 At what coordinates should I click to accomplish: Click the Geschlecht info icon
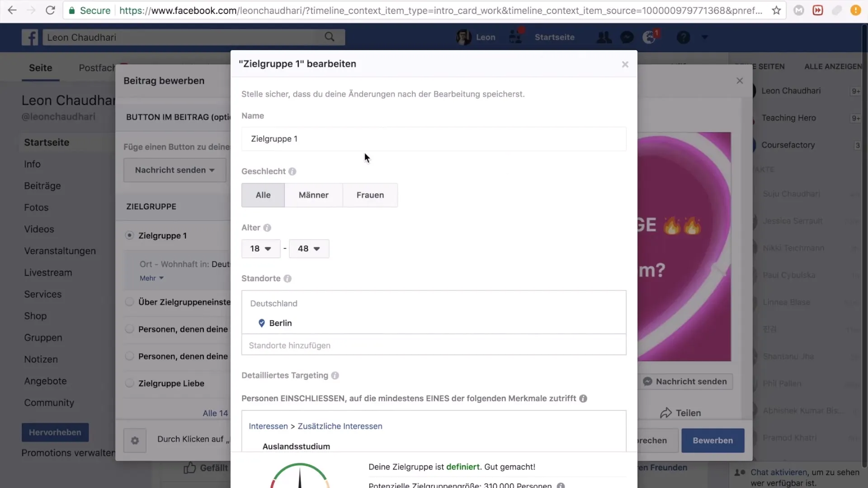[292, 172]
